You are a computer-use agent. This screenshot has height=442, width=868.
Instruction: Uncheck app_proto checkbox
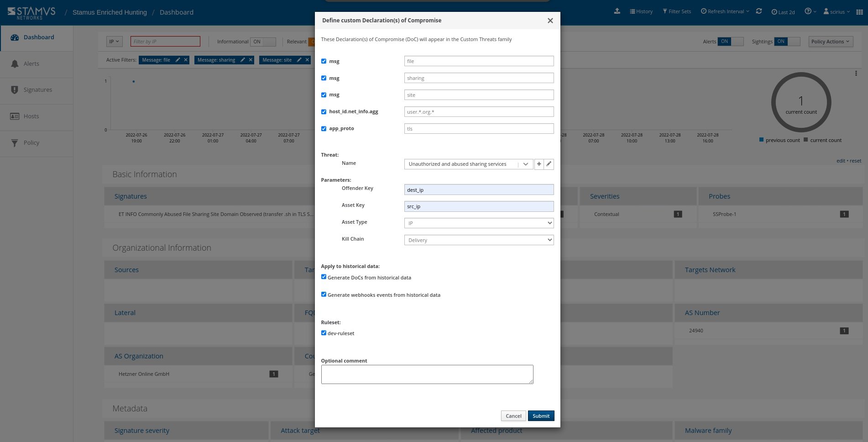pos(324,129)
